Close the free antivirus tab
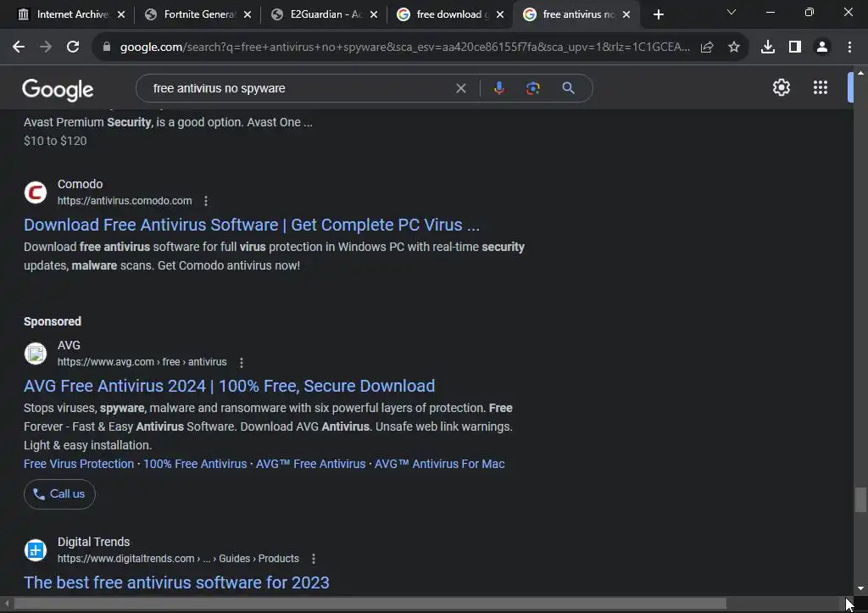The height and width of the screenshot is (613, 868). click(626, 14)
